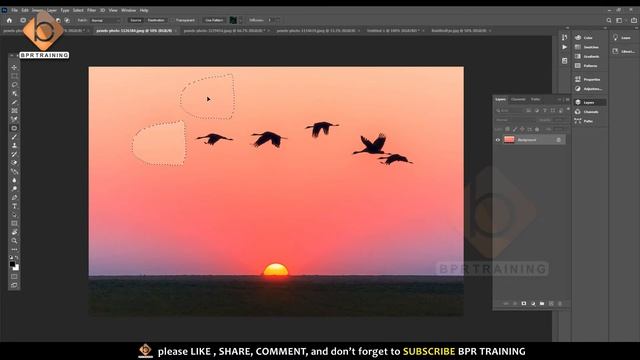Hide the Background layer with eye icon
The width and height of the screenshot is (640, 360).
click(498, 140)
